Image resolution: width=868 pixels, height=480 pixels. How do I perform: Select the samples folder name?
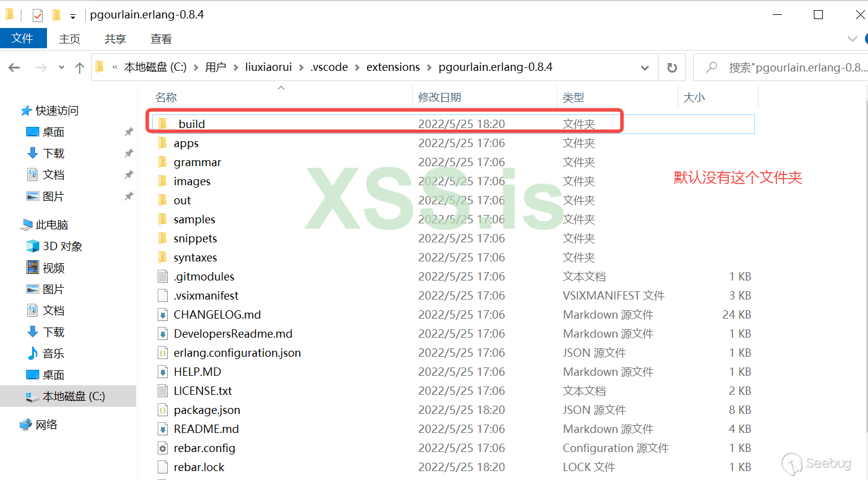click(195, 219)
